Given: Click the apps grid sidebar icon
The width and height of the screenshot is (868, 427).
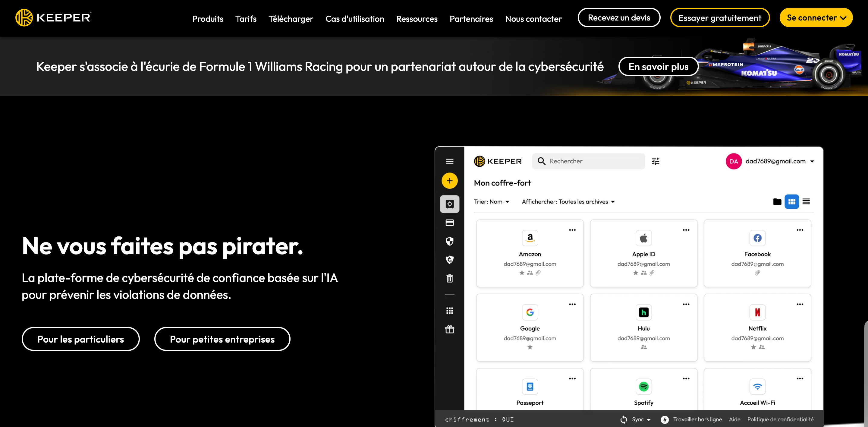Looking at the screenshot, I should tap(449, 311).
